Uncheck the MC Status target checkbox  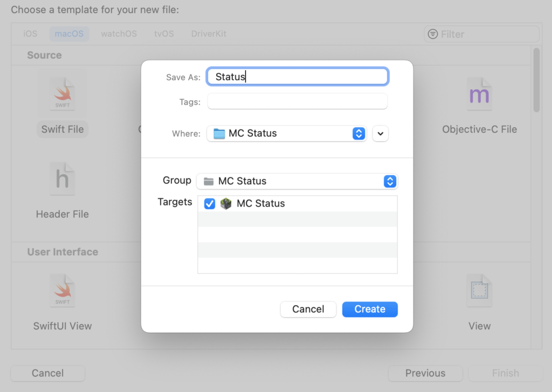210,204
